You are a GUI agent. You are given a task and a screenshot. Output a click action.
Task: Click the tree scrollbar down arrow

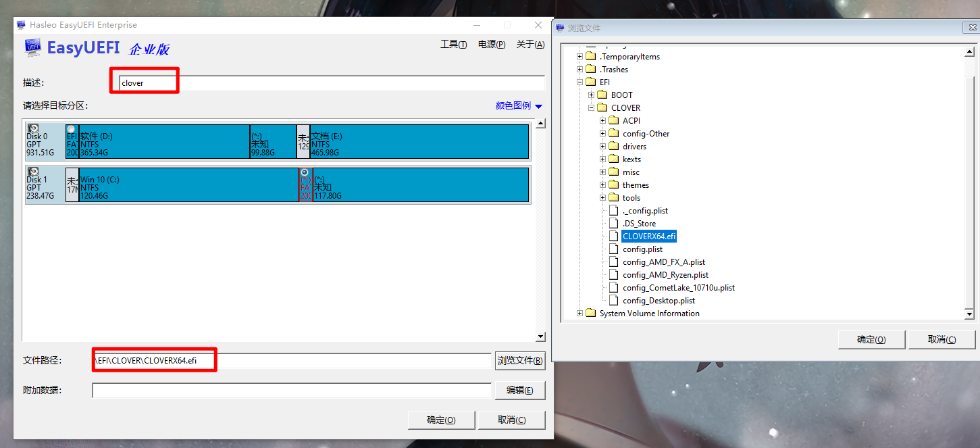971,313
